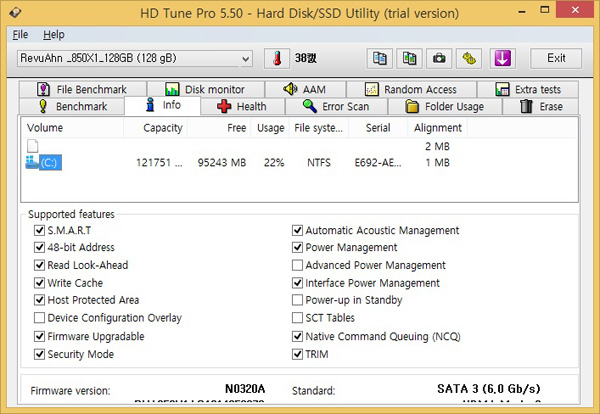Switch to the Benchmark tab
600x414 pixels.
coord(72,106)
